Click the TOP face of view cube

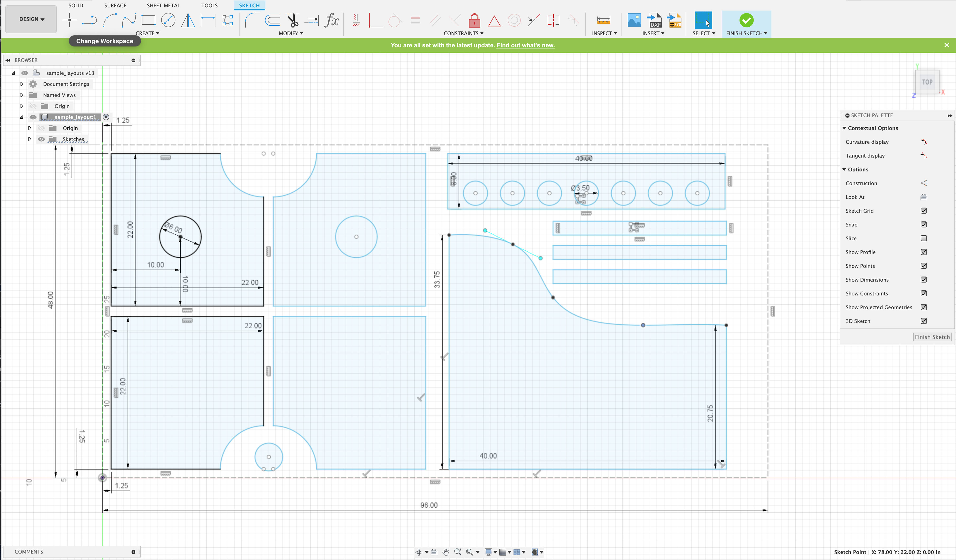coord(927,82)
